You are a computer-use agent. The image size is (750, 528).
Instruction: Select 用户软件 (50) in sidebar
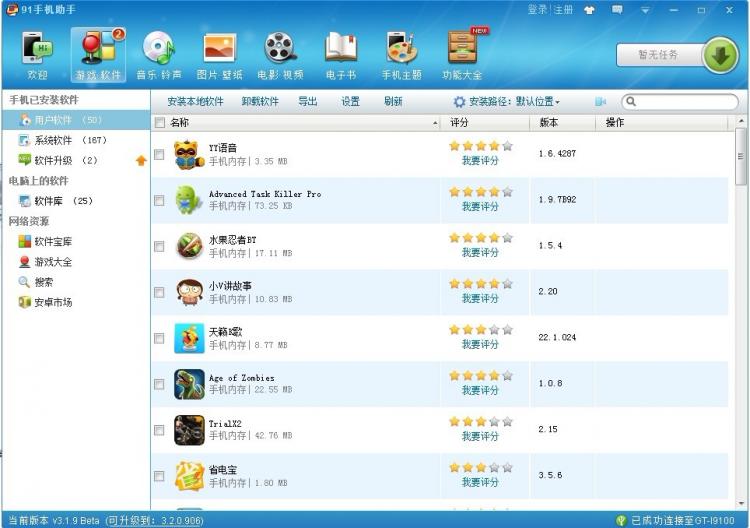(x=76, y=120)
